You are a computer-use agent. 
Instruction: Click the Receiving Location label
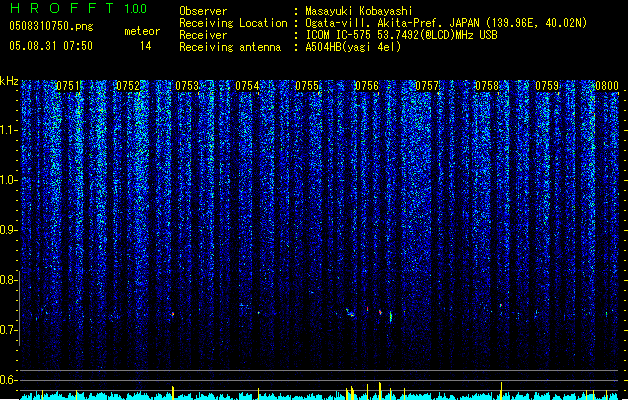click(x=233, y=23)
